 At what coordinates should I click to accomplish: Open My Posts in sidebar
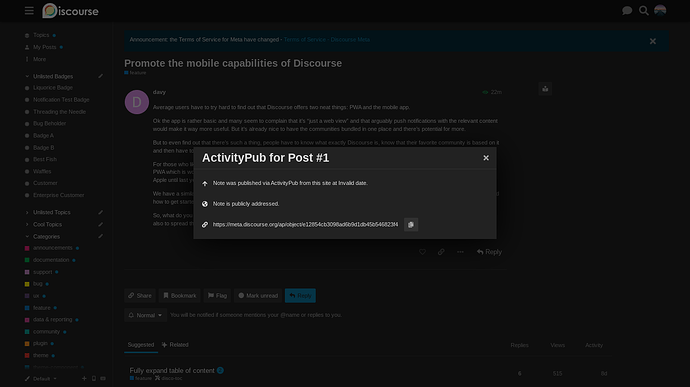(44, 47)
